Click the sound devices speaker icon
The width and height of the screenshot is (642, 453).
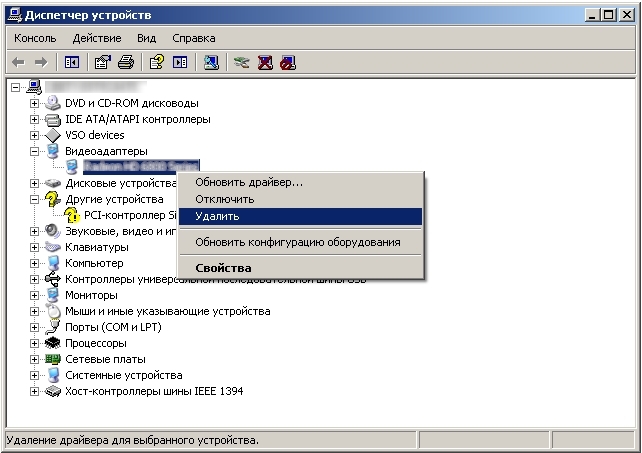point(52,231)
